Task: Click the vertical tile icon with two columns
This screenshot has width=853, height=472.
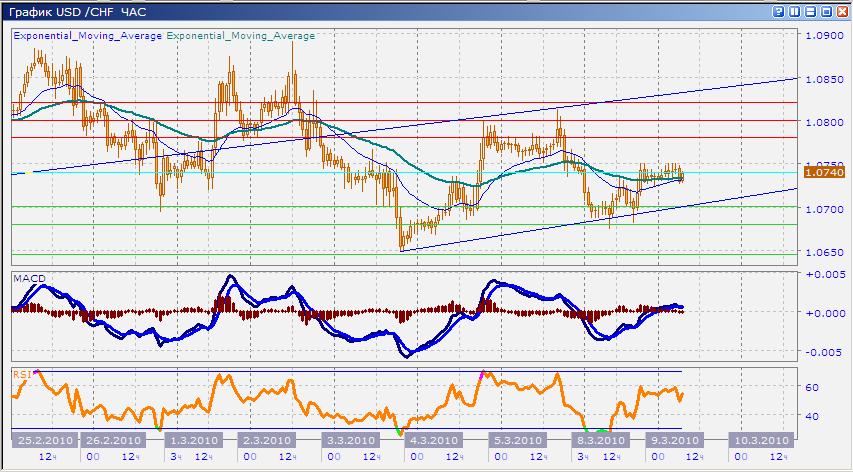Action: (795, 11)
